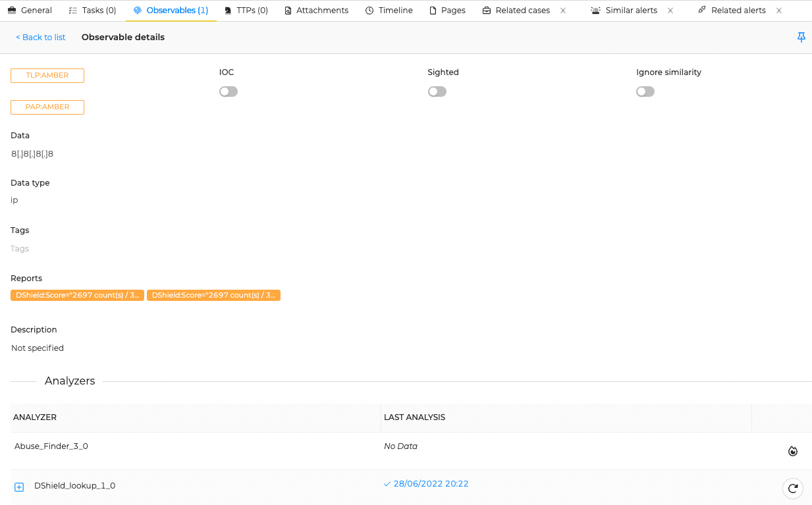Click the Tags input field

pos(20,249)
